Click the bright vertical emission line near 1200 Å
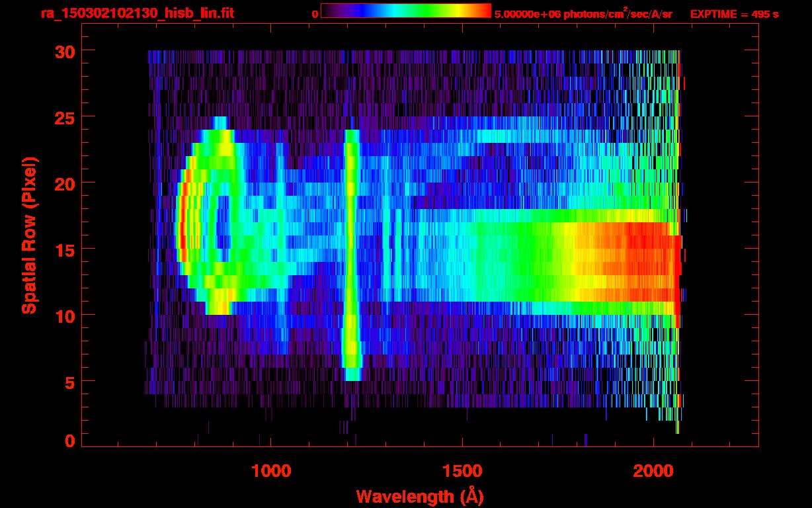The width and height of the screenshot is (812, 508). click(351, 255)
